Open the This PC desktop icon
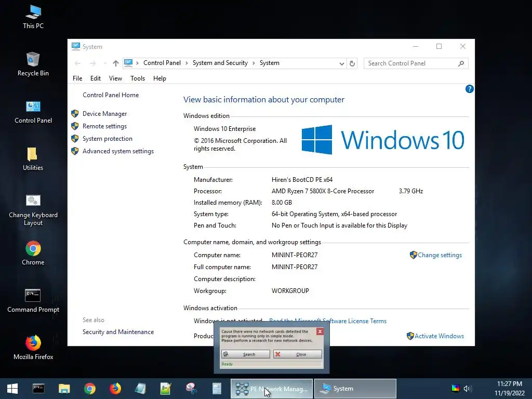Screen dimensions: 532x399 (33, 17)
